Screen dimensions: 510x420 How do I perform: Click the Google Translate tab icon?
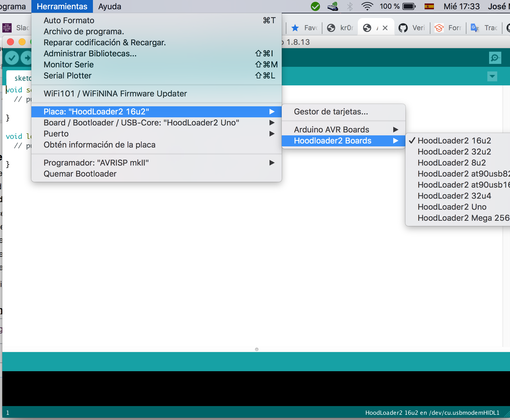pyautogui.click(x=475, y=28)
